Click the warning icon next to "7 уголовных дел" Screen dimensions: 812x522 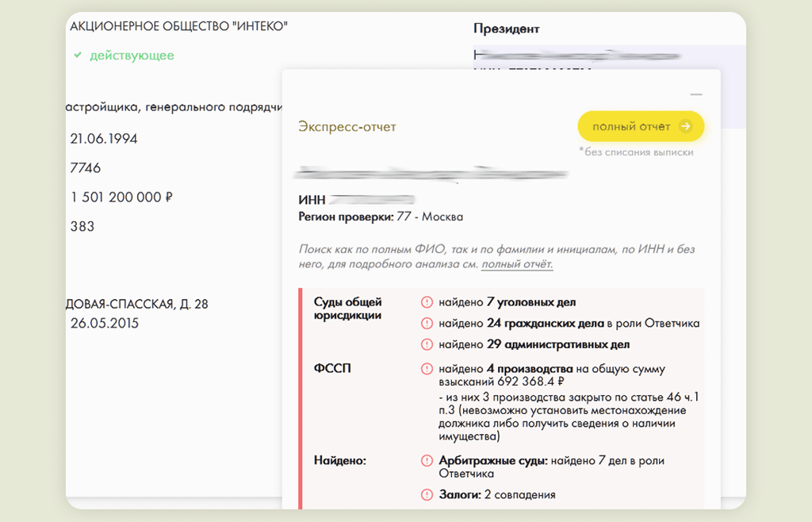427,302
